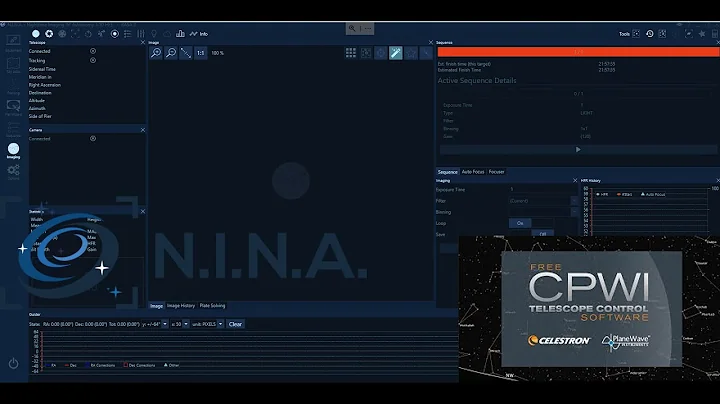Viewport: 720px width, 404px height.
Task: Toggle star detection in image toolbar
Action: [x=411, y=53]
